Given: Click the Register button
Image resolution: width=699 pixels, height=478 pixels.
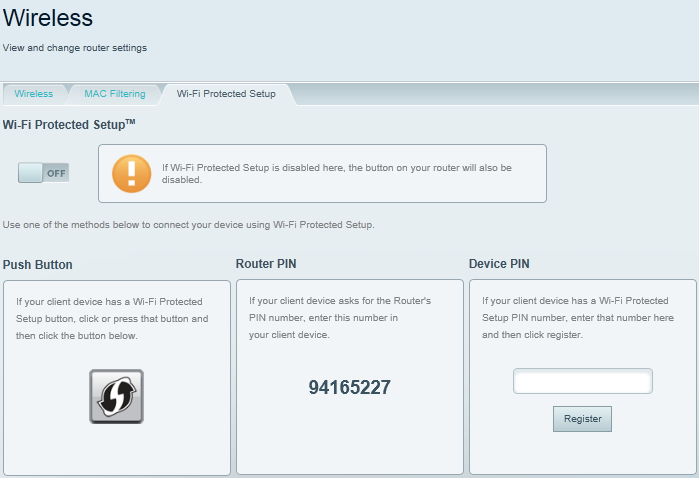Looking at the screenshot, I should 582,419.
